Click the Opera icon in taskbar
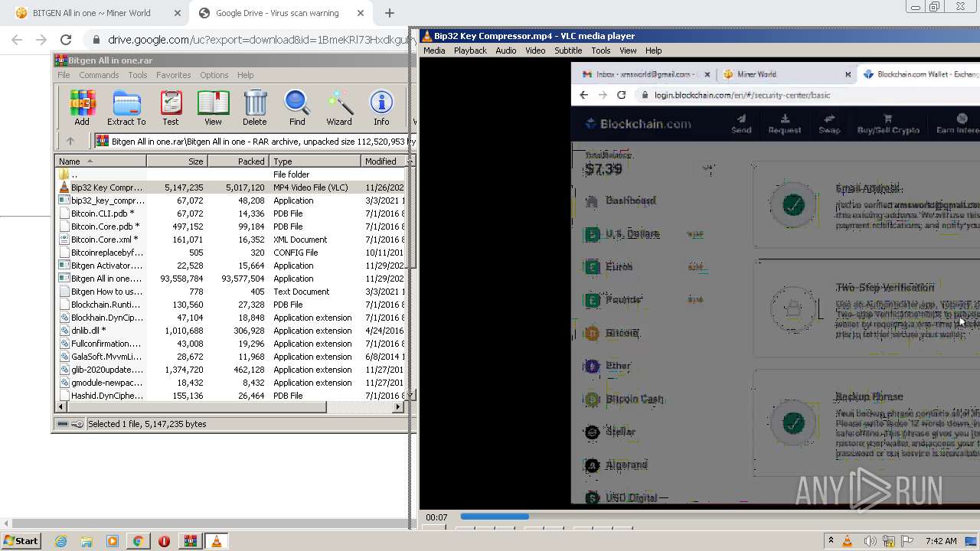The image size is (980, 551). pyautogui.click(x=164, y=541)
